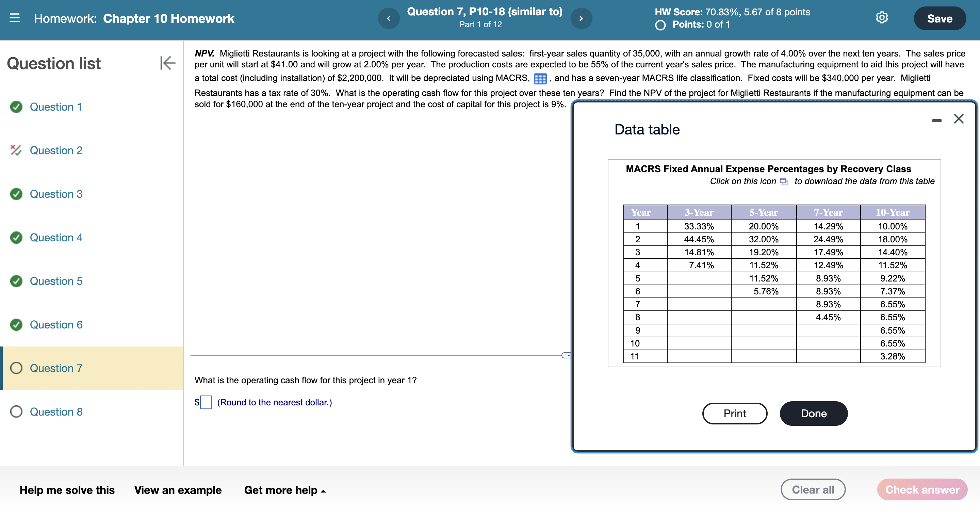Open the navigation hamburger menu

(x=14, y=18)
